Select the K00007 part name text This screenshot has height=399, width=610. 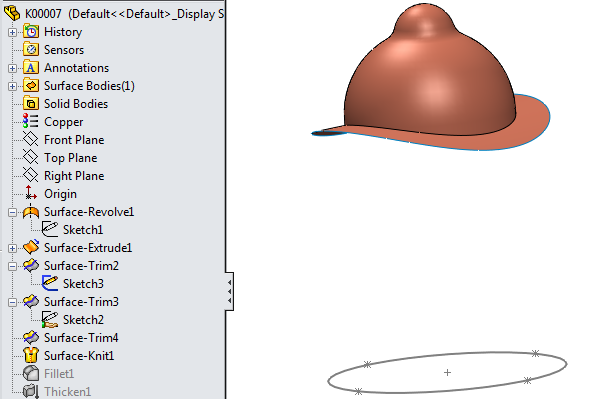pos(43,14)
